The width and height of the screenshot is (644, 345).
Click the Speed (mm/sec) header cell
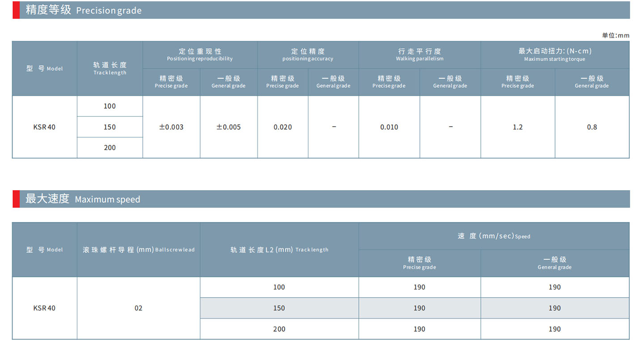[494, 236]
